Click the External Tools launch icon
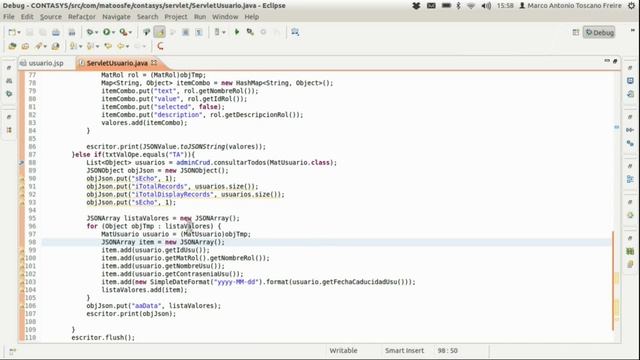The height and width of the screenshot is (360, 640). point(123,32)
